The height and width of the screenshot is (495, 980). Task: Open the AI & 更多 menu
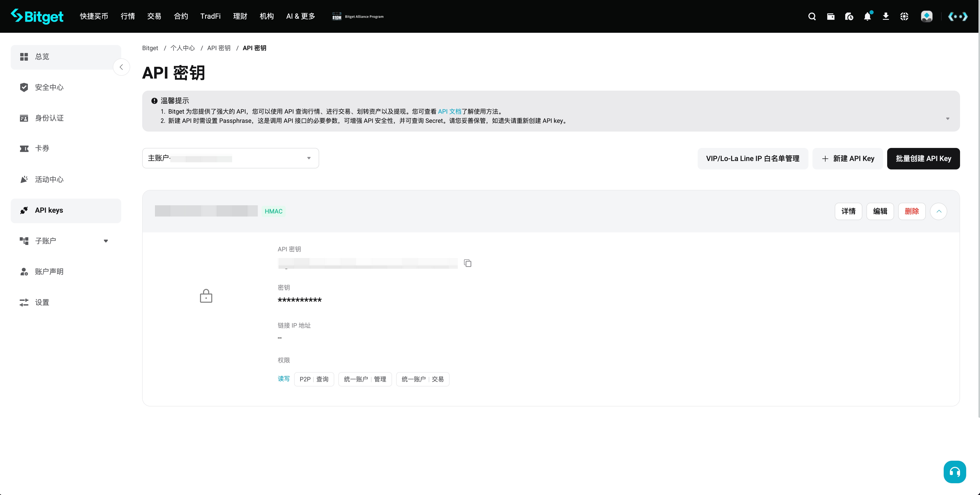click(300, 16)
